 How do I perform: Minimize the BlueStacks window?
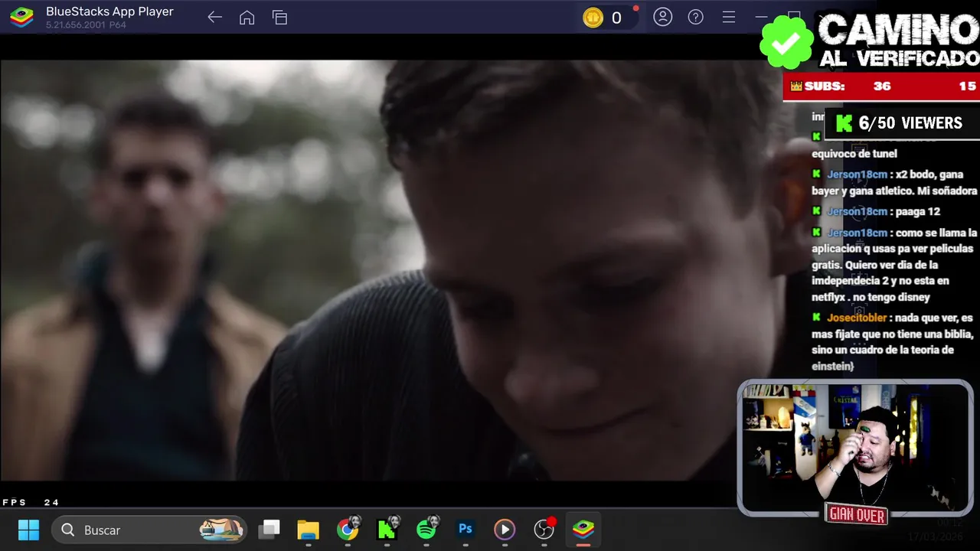point(760,17)
